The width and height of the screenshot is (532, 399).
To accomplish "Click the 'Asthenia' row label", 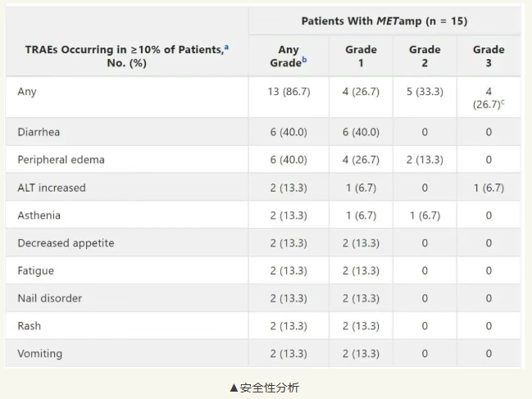I will [x=39, y=215].
